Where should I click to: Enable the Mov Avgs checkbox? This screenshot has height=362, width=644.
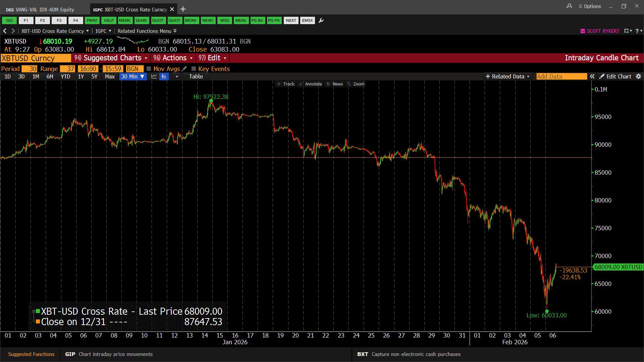[149, 69]
